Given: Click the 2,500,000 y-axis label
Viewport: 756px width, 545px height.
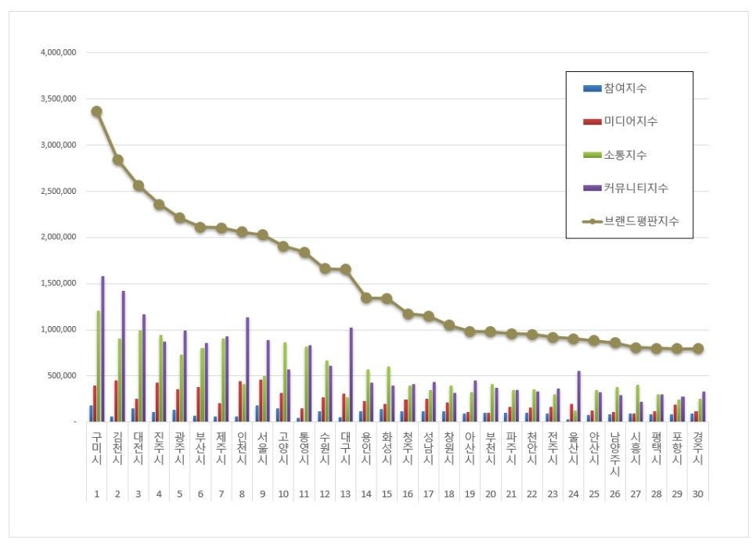Looking at the screenshot, I should [59, 192].
